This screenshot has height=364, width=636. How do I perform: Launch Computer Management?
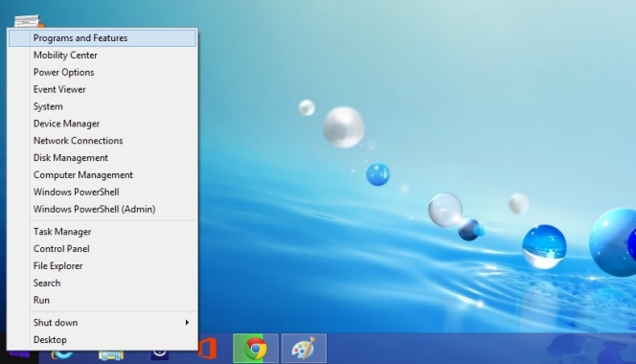coord(102,175)
